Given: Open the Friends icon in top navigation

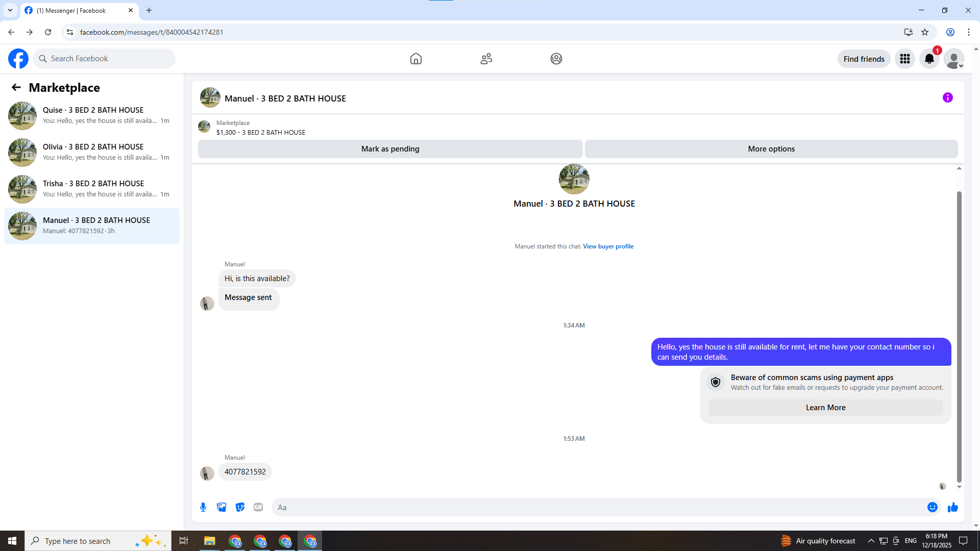Looking at the screenshot, I should [x=486, y=59].
